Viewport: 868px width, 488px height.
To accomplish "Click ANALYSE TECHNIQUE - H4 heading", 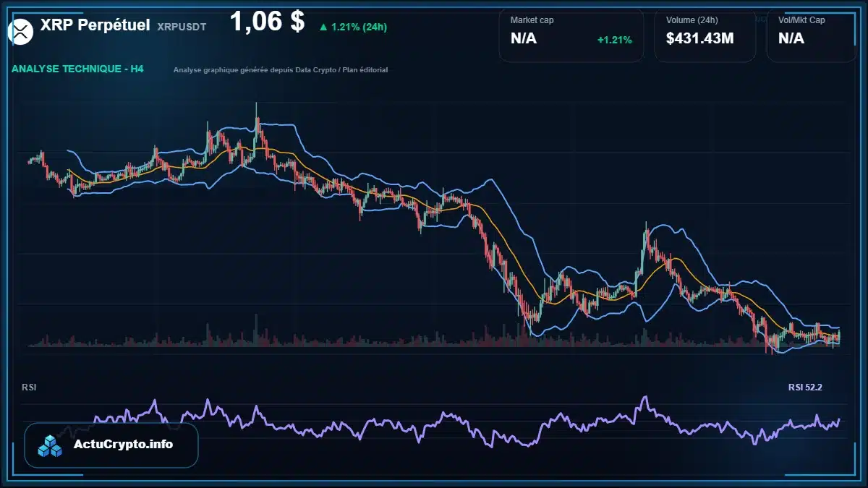I will point(78,69).
